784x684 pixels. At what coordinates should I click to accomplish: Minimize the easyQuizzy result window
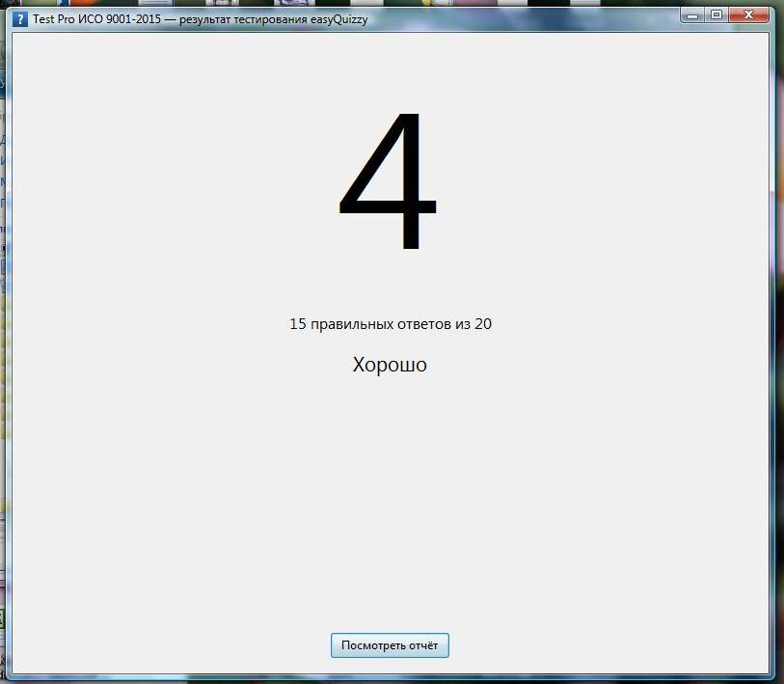[x=692, y=15]
